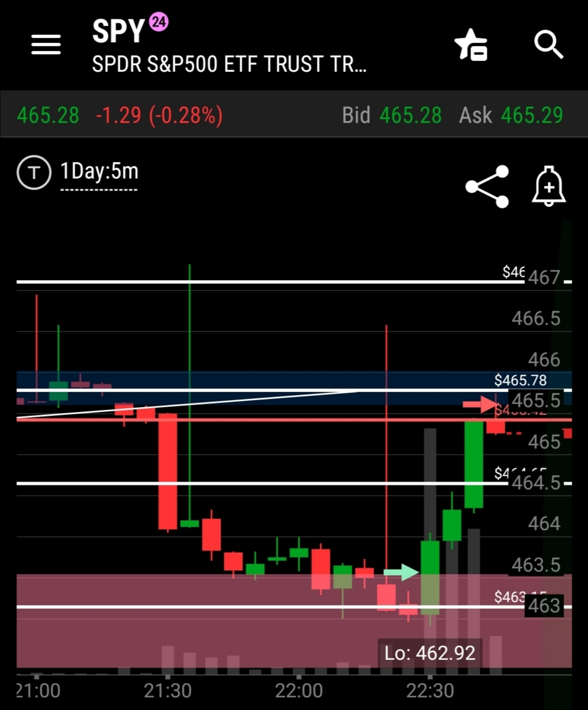Open the 1Day:5m timeframe selector
The height and width of the screenshot is (710, 588).
coord(99,172)
